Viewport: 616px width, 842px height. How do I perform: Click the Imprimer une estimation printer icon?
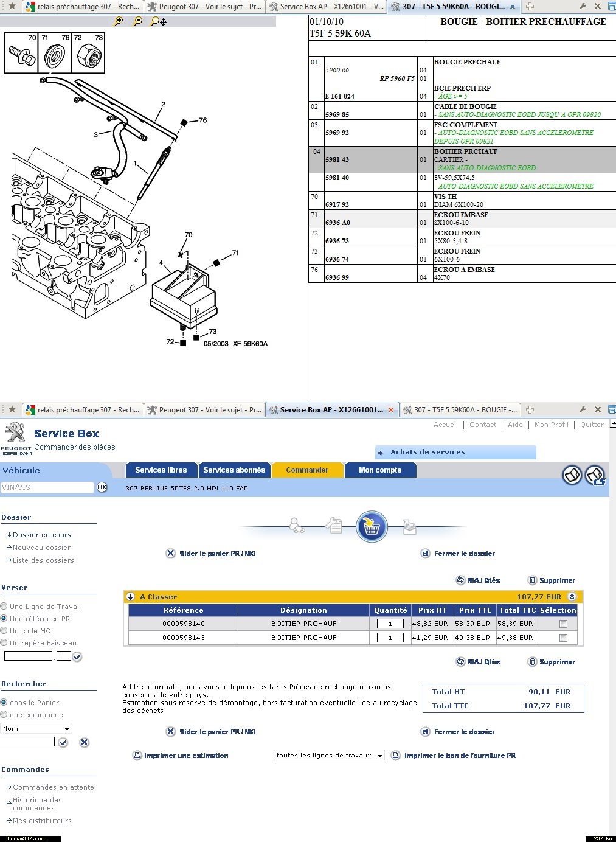pos(137,756)
